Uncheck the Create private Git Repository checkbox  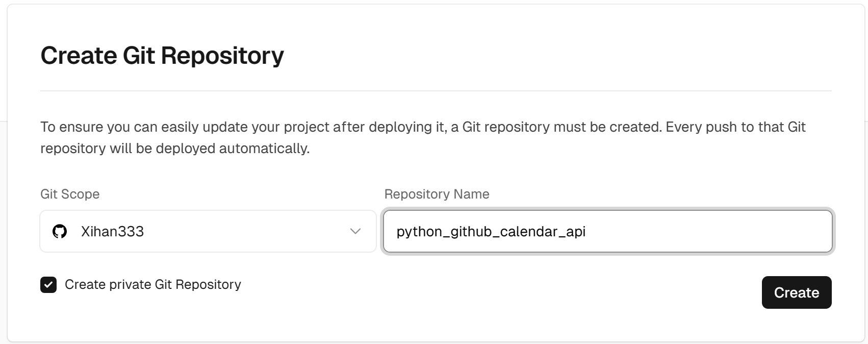48,285
